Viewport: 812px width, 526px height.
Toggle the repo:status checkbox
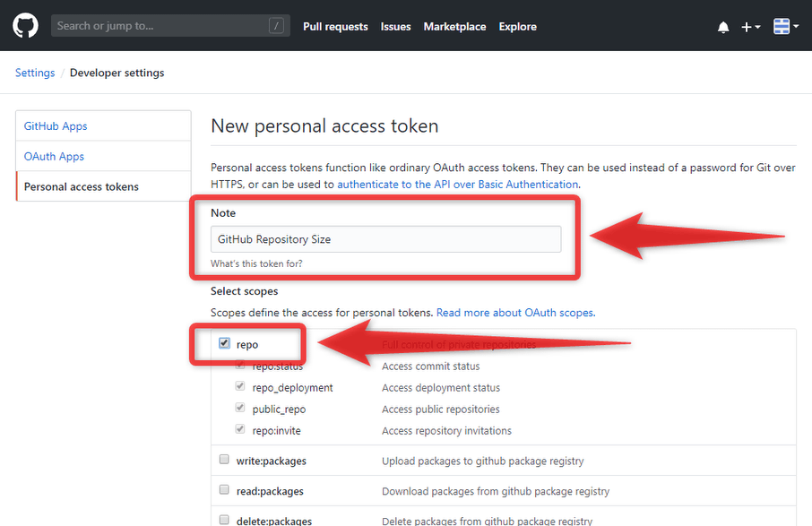240,365
